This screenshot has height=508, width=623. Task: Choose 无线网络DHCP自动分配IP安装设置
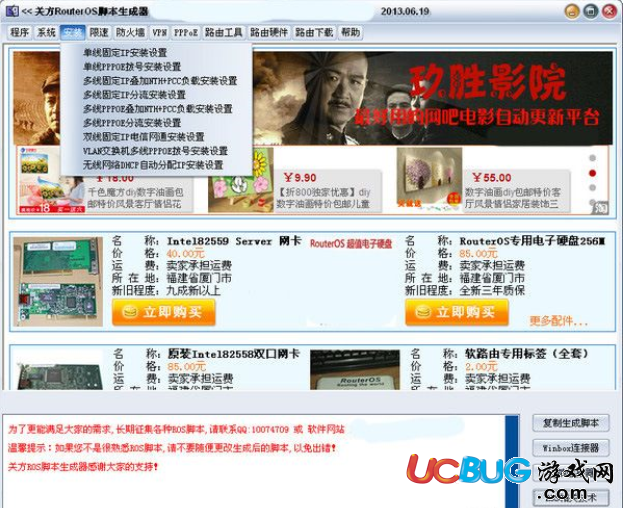point(153,165)
